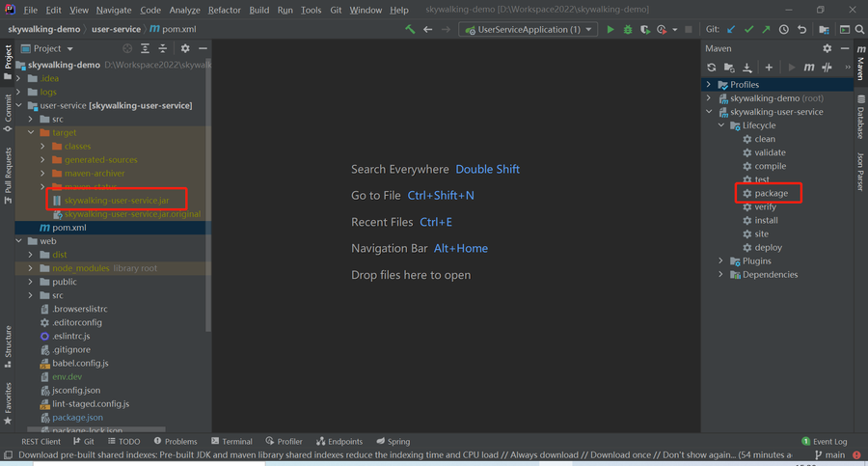
Task: Open the Terminal tool window tab
Action: pyautogui.click(x=231, y=442)
